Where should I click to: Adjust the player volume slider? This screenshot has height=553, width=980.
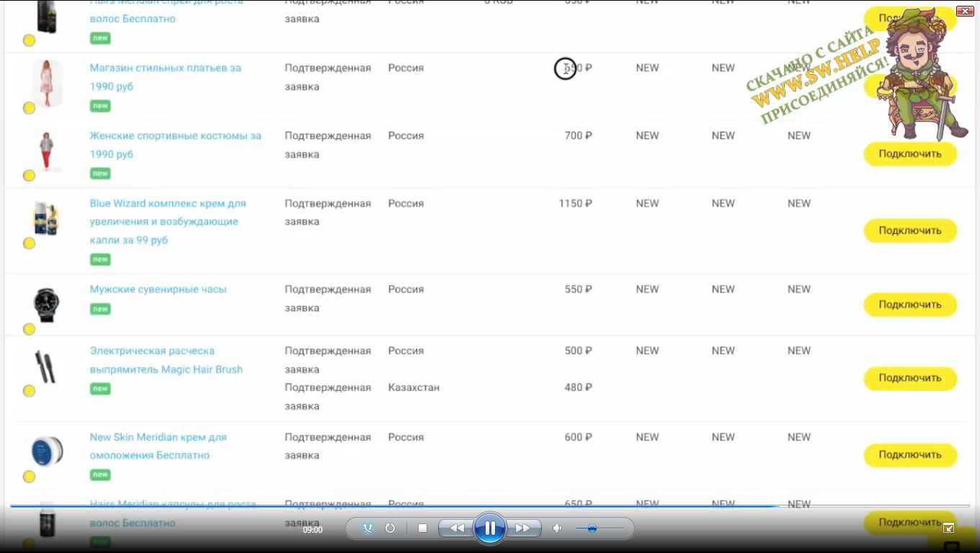point(600,529)
